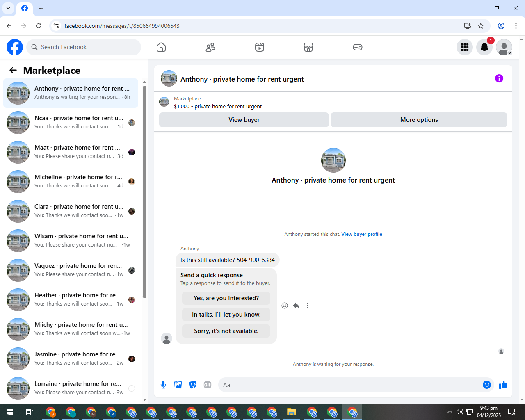Select the Facebook browser tab
Image resolution: width=525 pixels, height=420 pixels.
[x=25, y=8]
